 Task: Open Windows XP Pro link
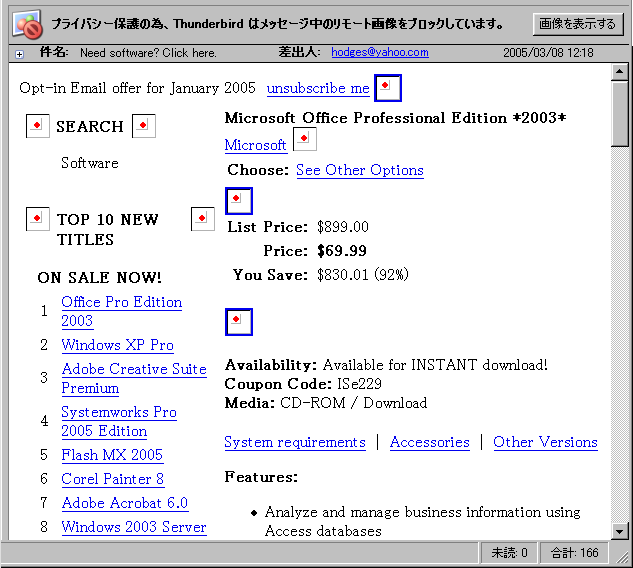(117, 345)
